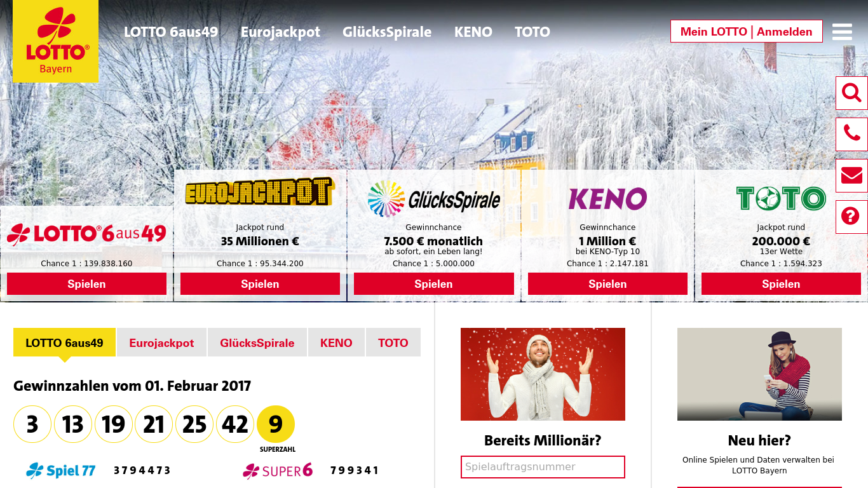The image size is (868, 488).
Task: Open the hamburger menu icon
Action: 842,32
